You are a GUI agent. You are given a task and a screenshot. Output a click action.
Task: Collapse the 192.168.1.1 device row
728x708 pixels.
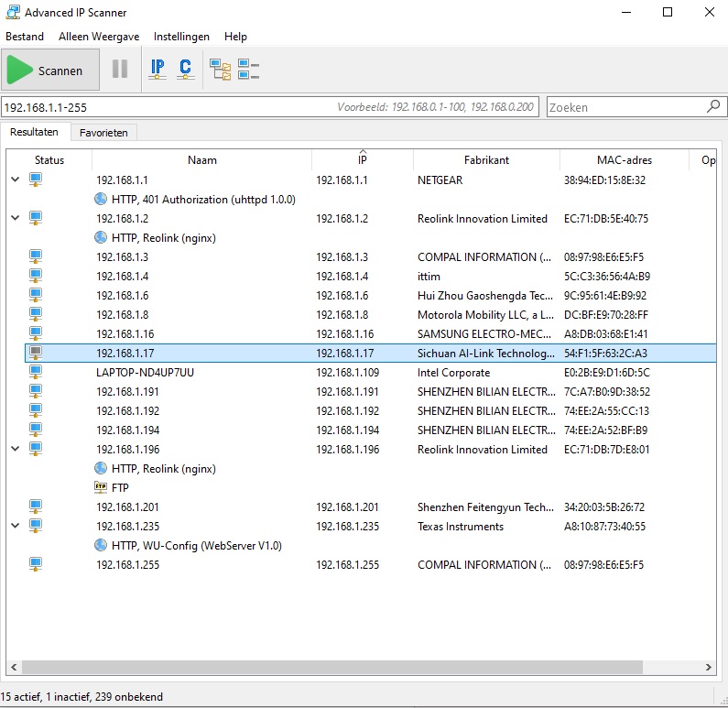coord(16,180)
